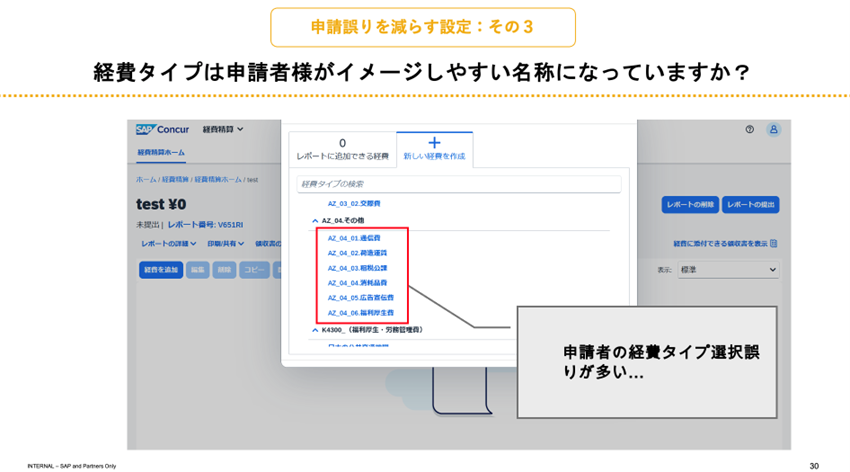850x472 pixels.
Task: Open the user profile avatar icon
Action: 774,130
